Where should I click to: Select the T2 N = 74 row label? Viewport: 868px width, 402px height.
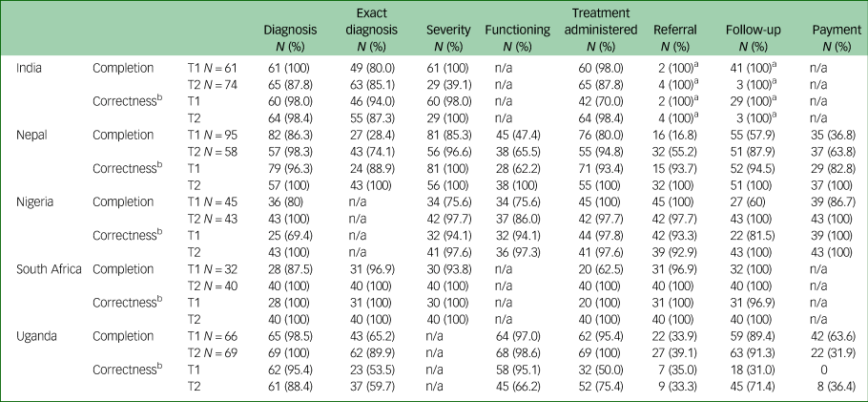pos(215,85)
